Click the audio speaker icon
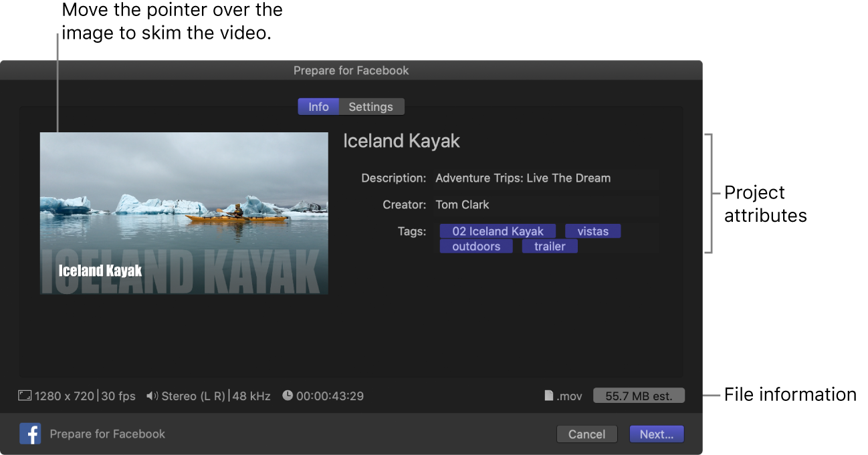Screen dimensions: 868x455 click(x=152, y=396)
